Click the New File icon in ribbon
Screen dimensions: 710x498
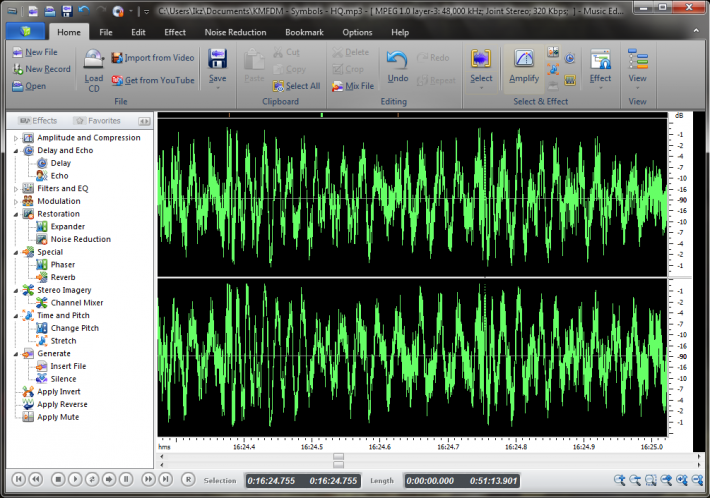pyautogui.click(x=18, y=52)
